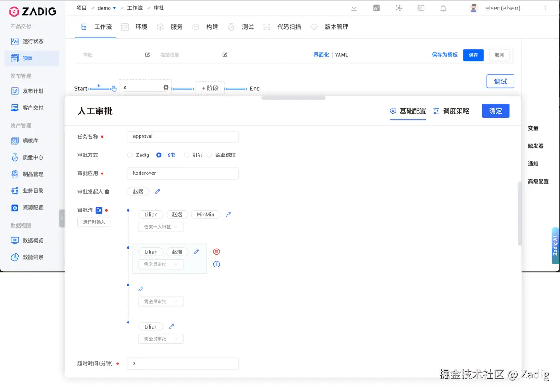Edit last approval node with Lilian only
560x392 pixels.
point(171,326)
